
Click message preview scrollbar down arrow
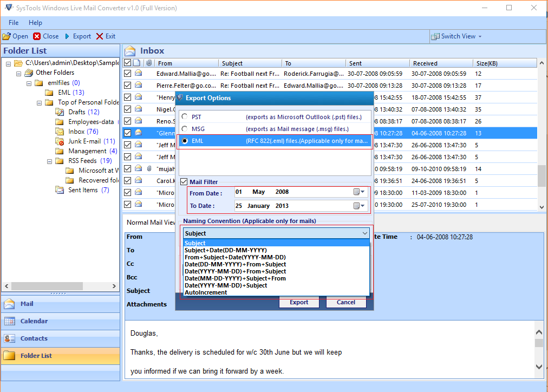click(539, 367)
